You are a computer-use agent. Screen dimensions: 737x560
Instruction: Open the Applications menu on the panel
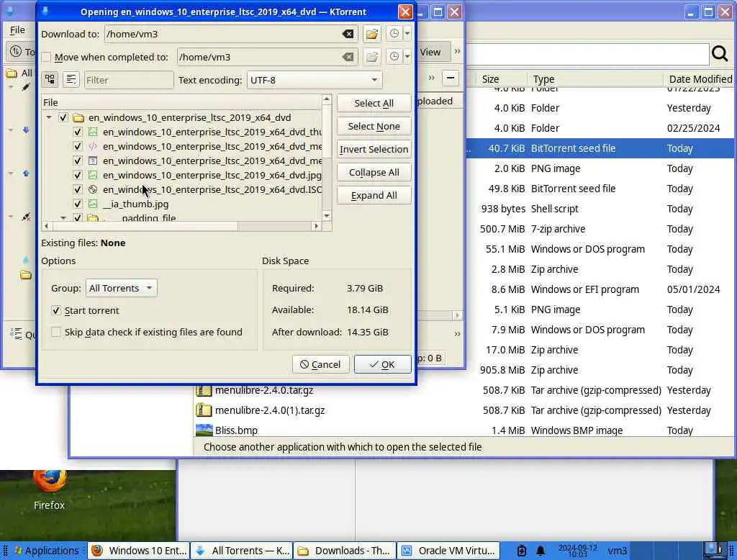pyautogui.click(x=46, y=551)
